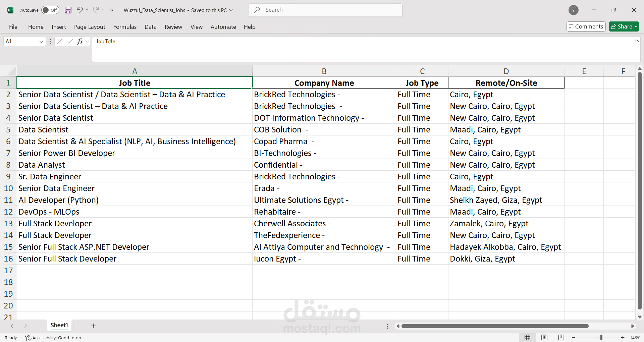Open the Review tab
The image size is (644, 342).
coord(173,27)
